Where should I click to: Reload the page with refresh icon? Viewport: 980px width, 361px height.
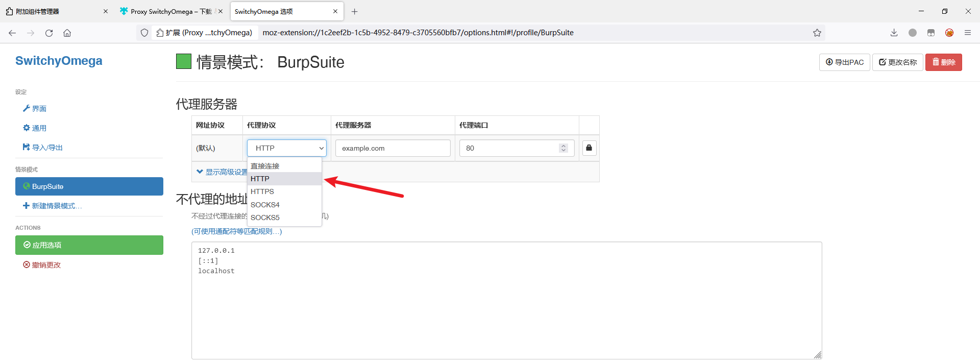[49, 33]
